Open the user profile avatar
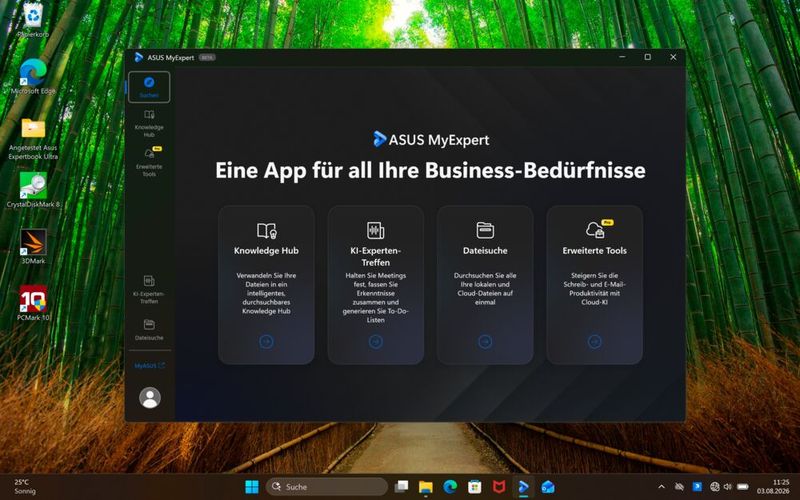 150,397
